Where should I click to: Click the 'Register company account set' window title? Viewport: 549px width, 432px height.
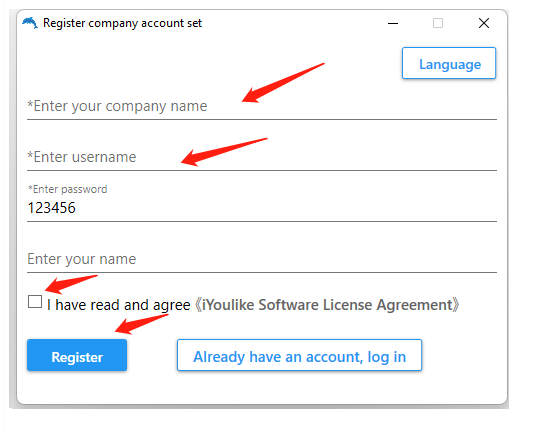122,23
